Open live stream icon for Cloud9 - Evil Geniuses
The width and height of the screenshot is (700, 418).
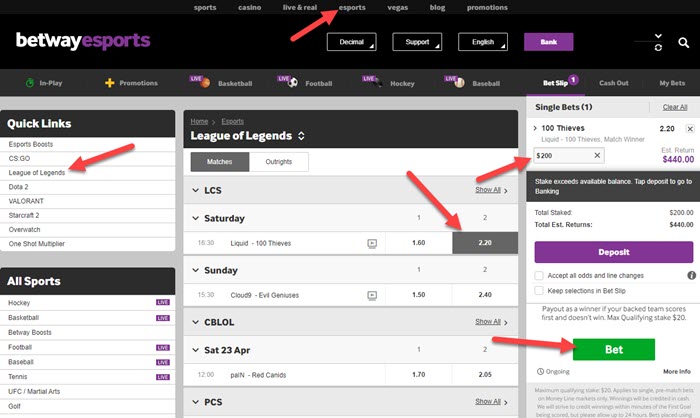(372, 295)
